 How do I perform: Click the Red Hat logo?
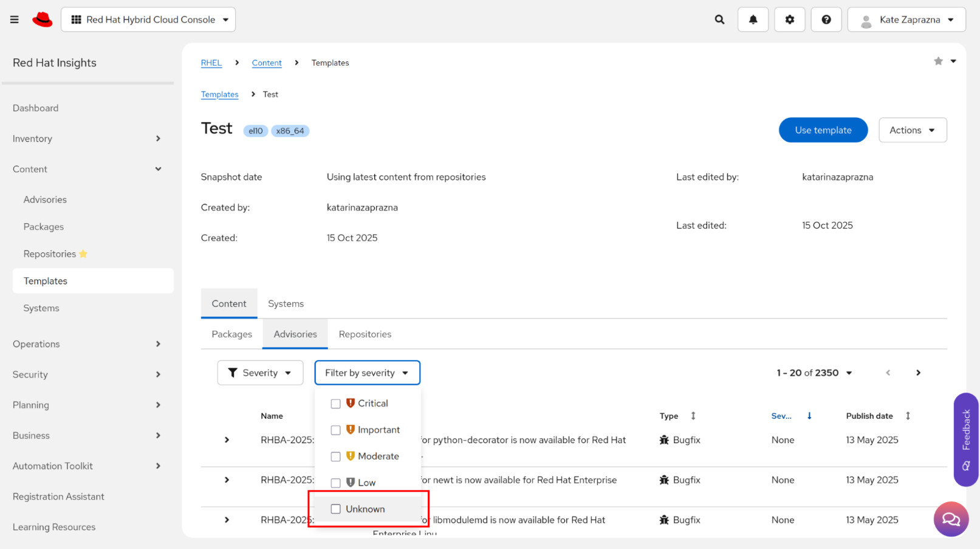tap(43, 19)
